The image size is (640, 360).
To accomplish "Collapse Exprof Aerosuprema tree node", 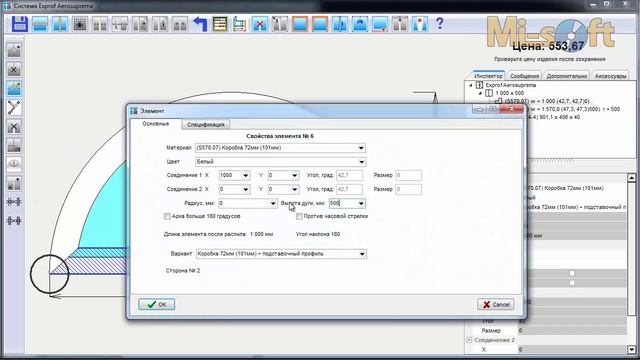I will [x=471, y=85].
